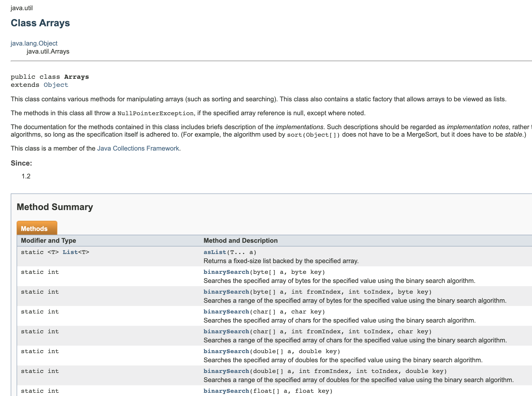This screenshot has height=396, width=532.
Task: Click the asList description text
Action: click(281, 261)
